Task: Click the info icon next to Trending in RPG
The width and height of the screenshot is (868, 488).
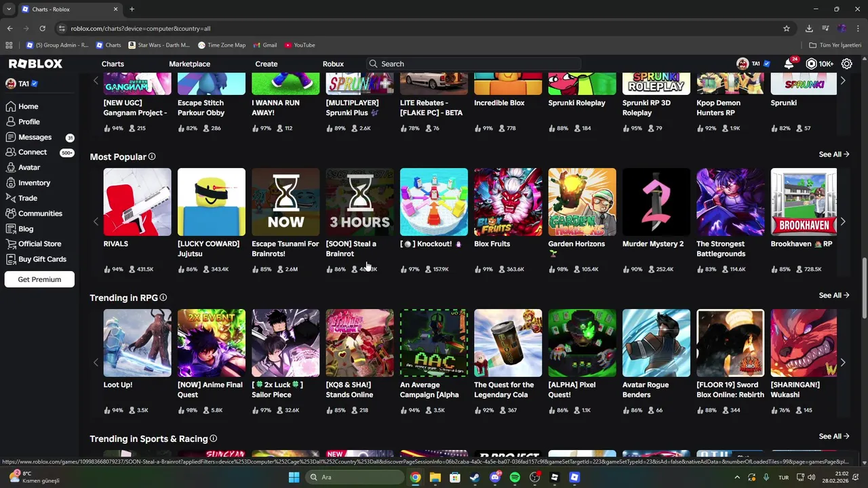Action: [163, 298]
